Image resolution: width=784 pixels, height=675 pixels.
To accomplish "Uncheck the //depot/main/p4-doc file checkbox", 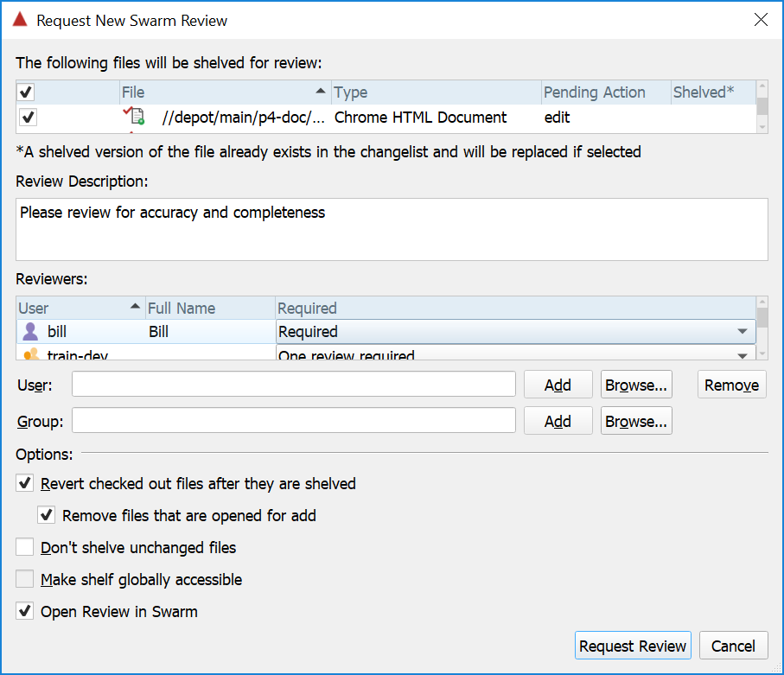I will pyautogui.click(x=29, y=118).
